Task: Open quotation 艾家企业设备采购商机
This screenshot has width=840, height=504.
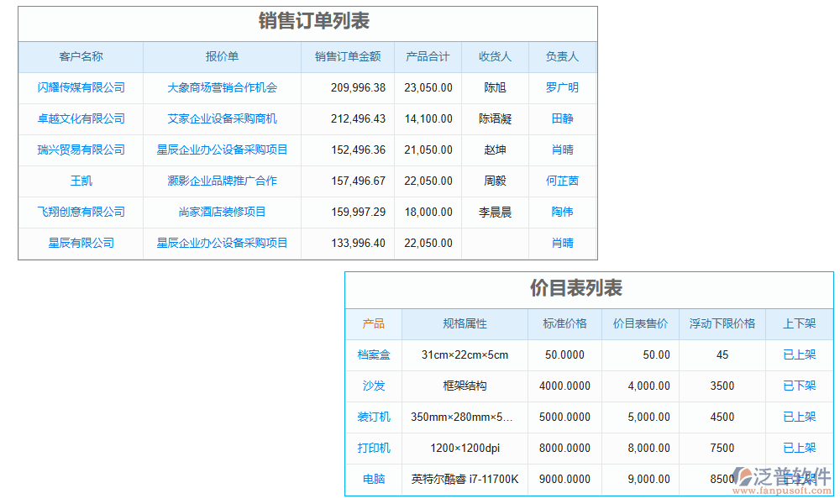Action: pyautogui.click(x=221, y=118)
